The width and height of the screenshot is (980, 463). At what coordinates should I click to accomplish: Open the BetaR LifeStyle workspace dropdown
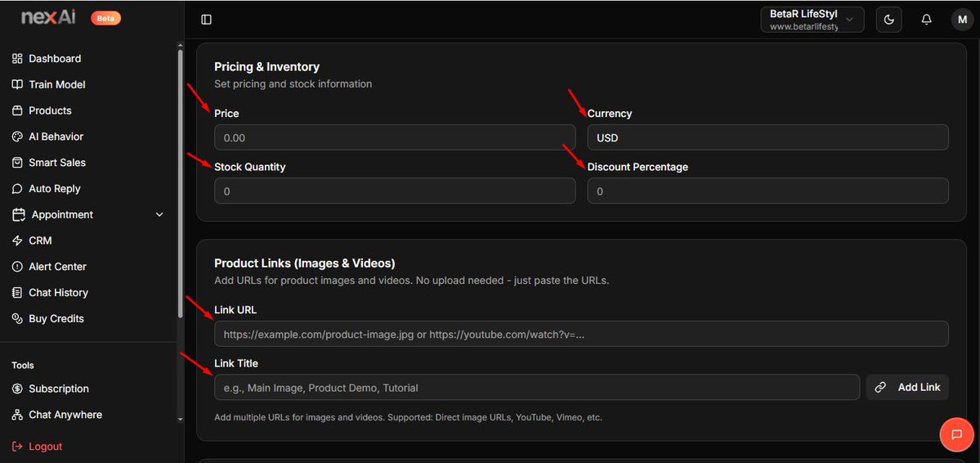point(812,20)
